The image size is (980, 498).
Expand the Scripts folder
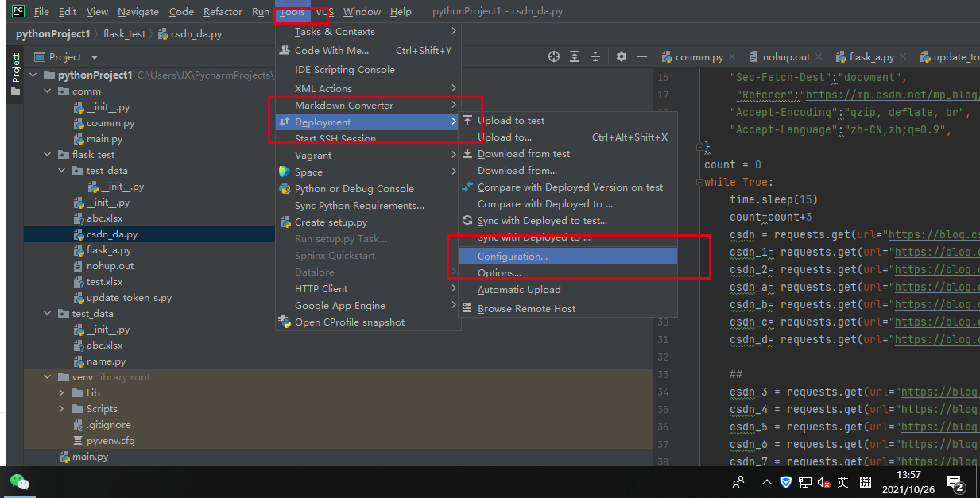coord(62,408)
